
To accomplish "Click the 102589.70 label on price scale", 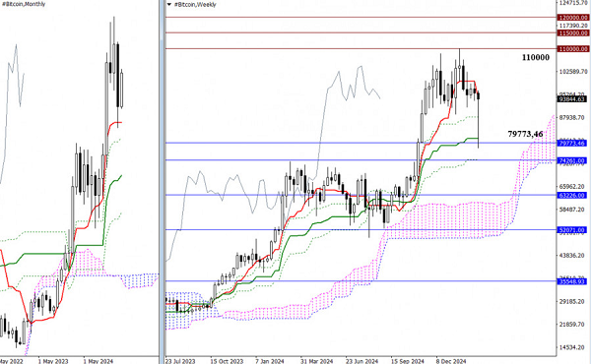I will coord(573,72).
